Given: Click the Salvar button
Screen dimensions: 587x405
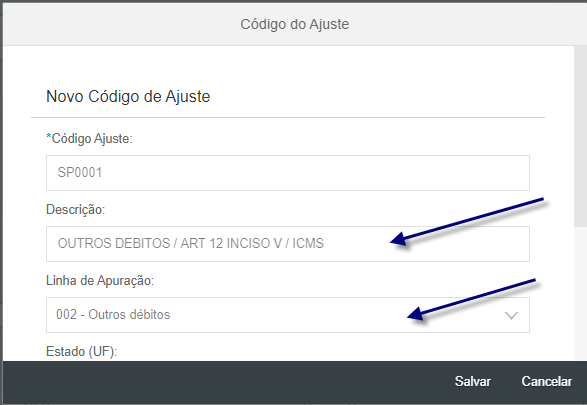Looking at the screenshot, I should [472, 381].
